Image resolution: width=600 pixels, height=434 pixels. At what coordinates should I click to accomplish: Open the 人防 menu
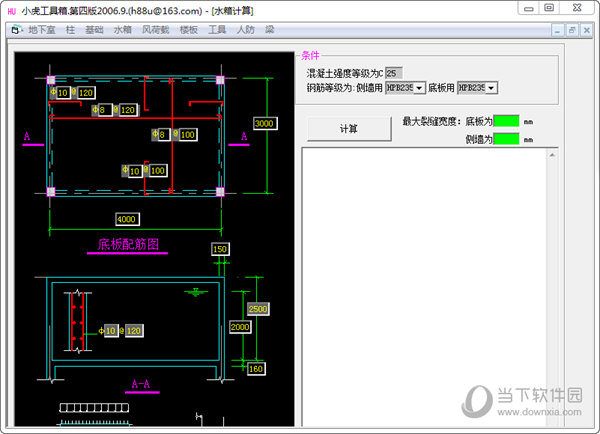[246, 30]
